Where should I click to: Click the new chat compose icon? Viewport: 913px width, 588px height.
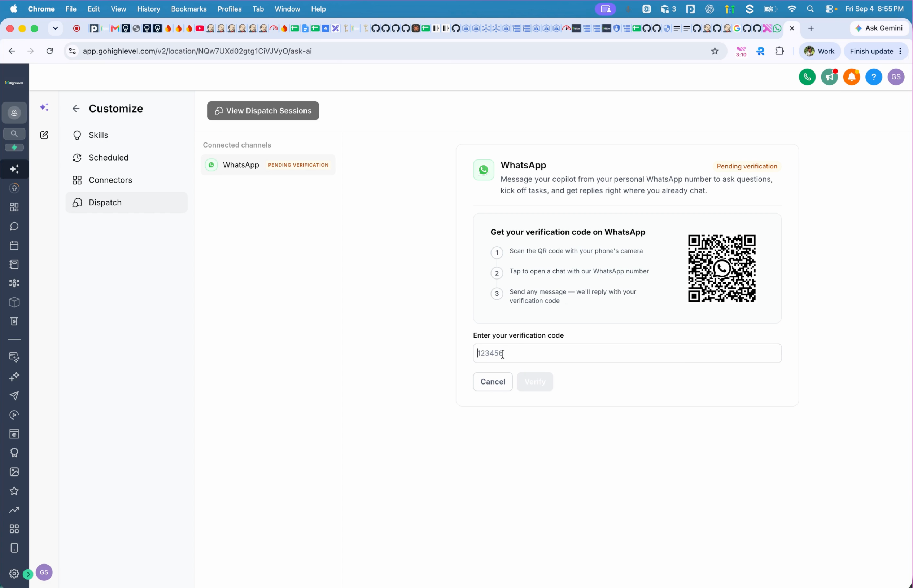click(44, 135)
